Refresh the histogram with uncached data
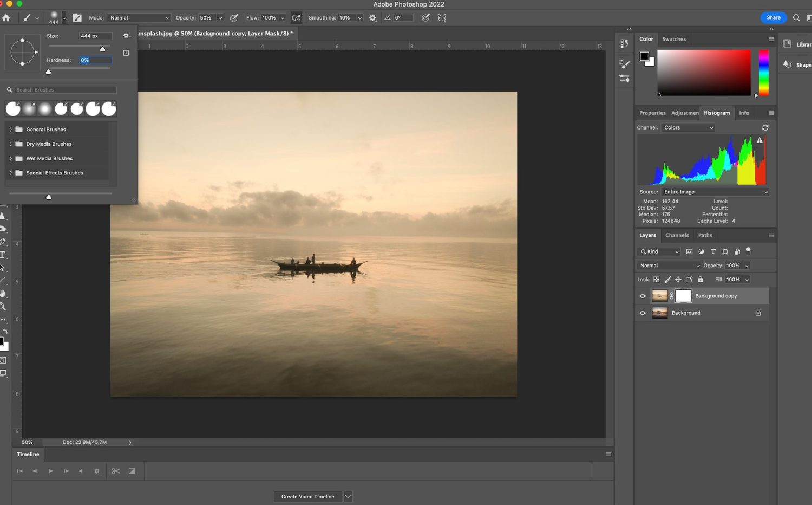 pos(765,127)
